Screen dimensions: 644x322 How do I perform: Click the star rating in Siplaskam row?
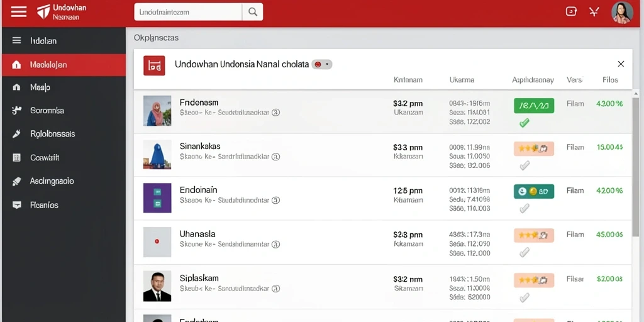[534, 280]
